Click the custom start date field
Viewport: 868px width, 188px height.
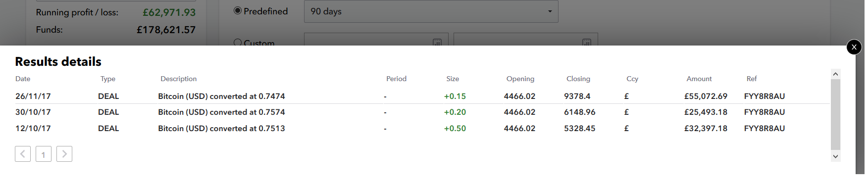pos(376,40)
